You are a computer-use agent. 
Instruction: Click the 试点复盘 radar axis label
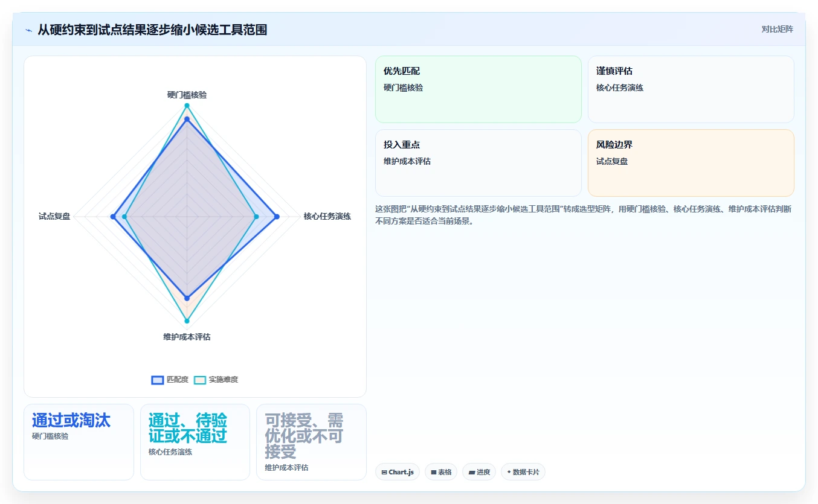point(54,216)
